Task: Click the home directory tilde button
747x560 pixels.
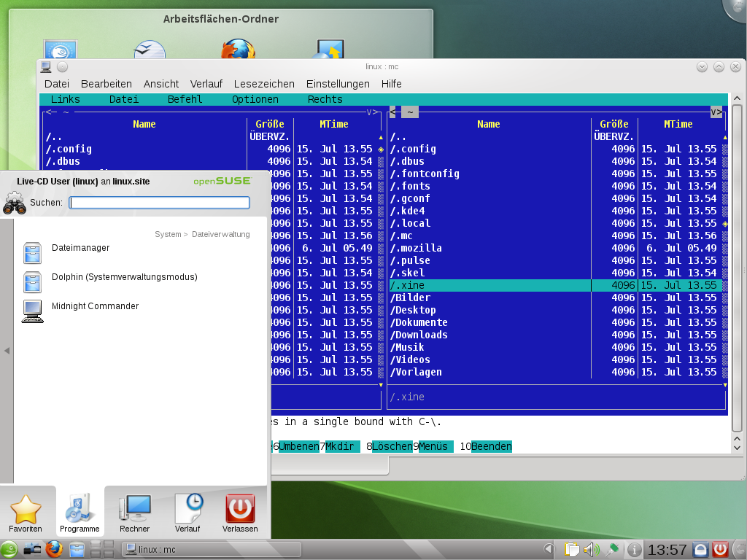Action: pyautogui.click(x=409, y=112)
